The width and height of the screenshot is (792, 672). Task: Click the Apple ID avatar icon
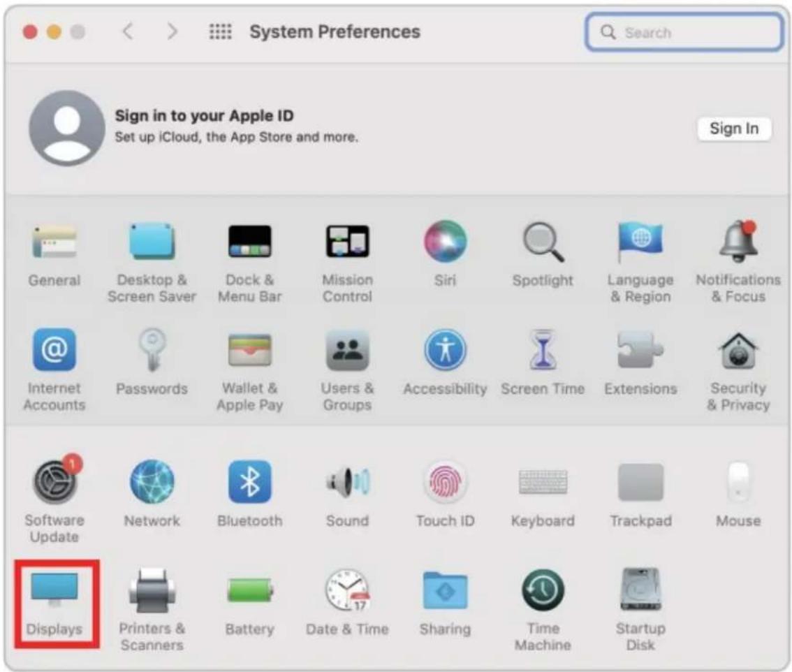tap(66, 129)
